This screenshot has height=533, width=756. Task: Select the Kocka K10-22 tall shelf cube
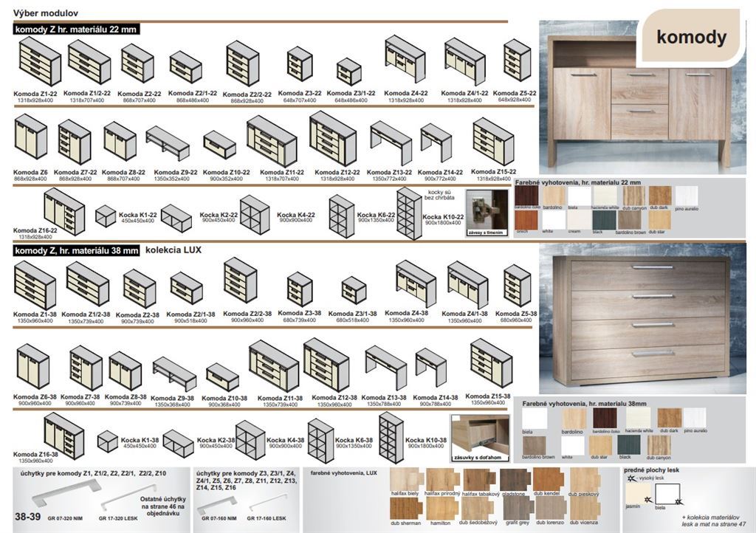click(x=408, y=213)
